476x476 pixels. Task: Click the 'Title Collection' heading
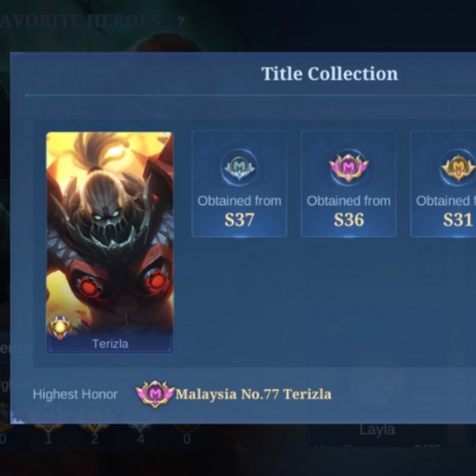tap(329, 74)
